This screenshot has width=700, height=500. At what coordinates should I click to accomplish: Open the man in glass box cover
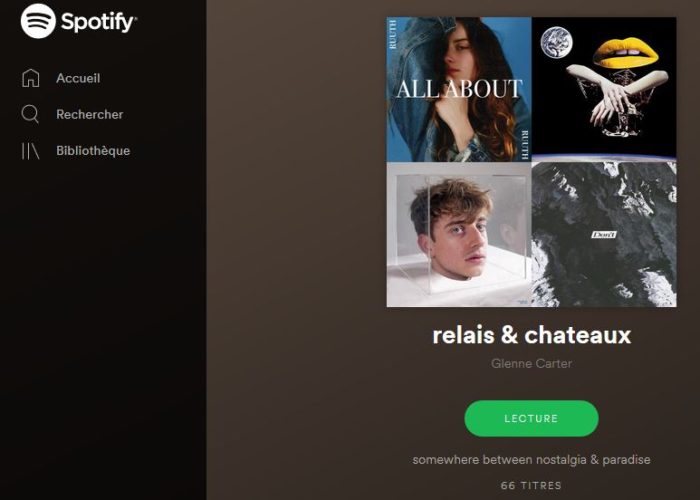pyautogui.click(x=459, y=234)
